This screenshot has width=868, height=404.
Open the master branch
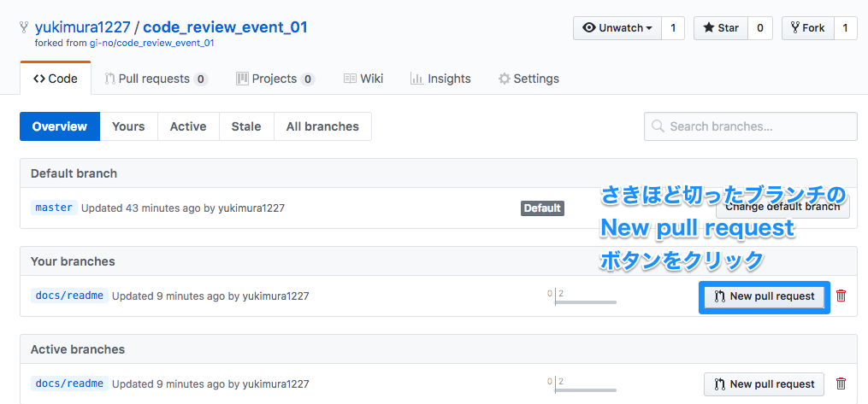tap(54, 208)
